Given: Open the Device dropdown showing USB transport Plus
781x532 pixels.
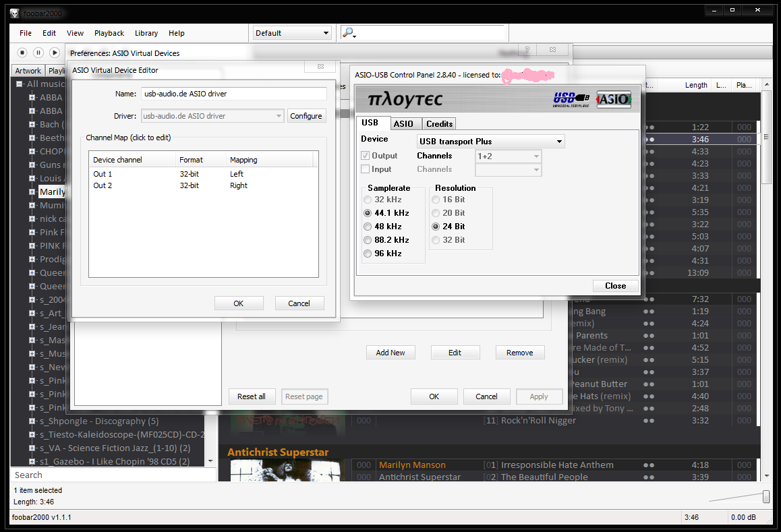Looking at the screenshot, I should pyautogui.click(x=490, y=142).
